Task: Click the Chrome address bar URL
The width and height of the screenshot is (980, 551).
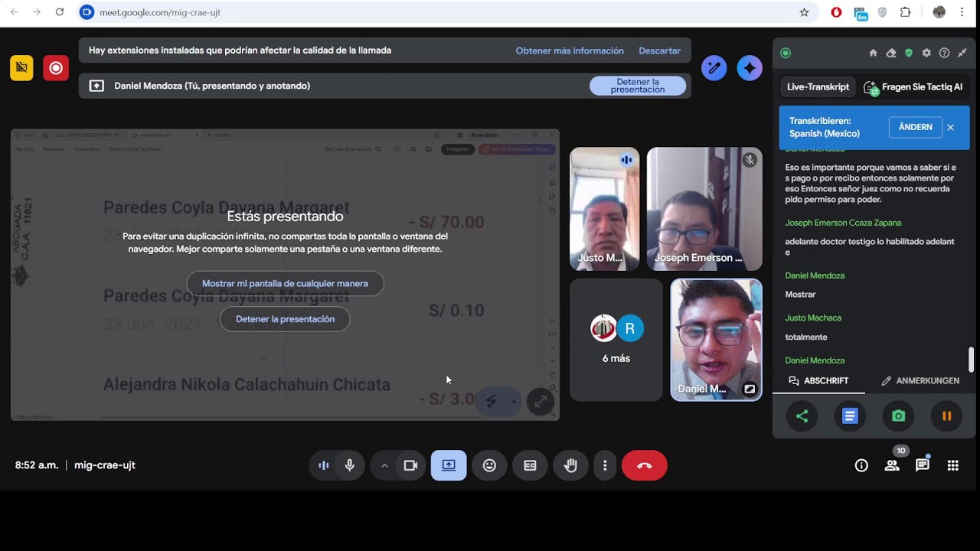Action: pyautogui.click(x=160, y=12)
